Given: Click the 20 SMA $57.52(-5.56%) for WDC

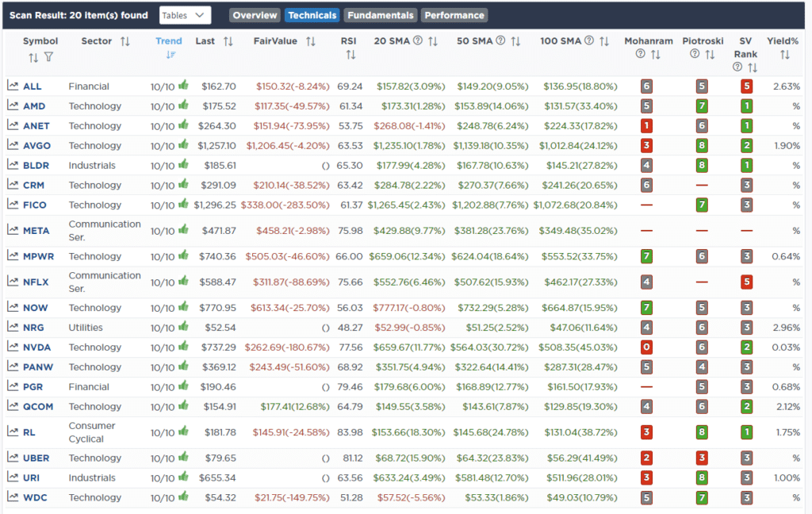Looking at the screenshot, I should [x=411, y=497].
